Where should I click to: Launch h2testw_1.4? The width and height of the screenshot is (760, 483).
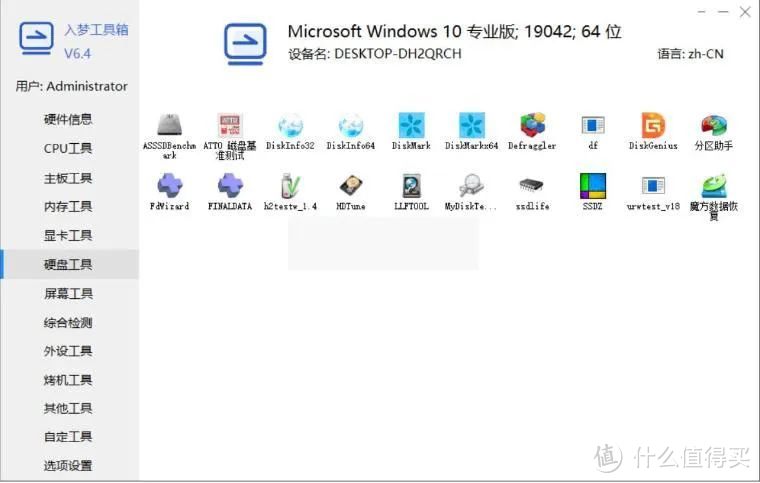click(x=290, y=192)
